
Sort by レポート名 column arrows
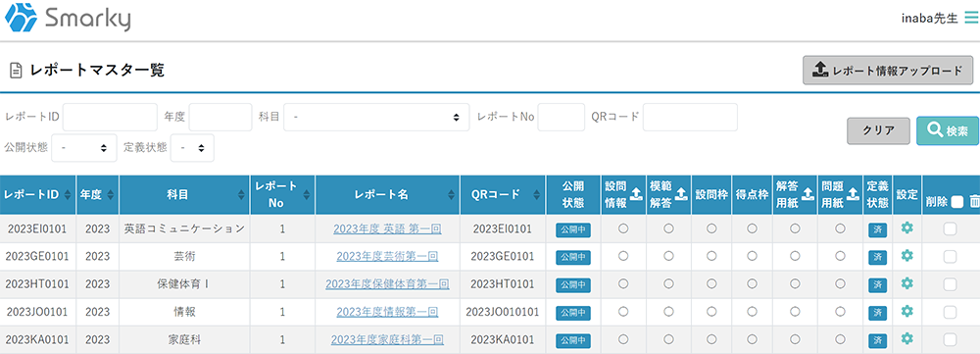(451, 194)
